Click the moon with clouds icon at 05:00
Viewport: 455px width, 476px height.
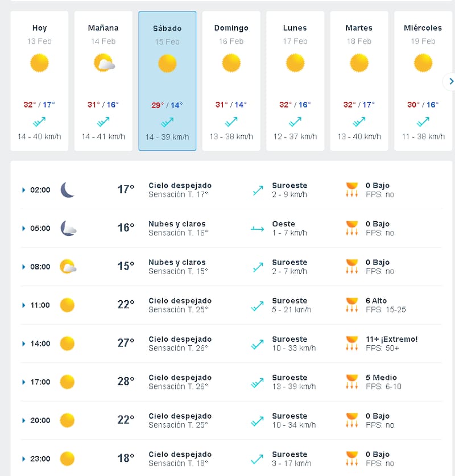67,228
